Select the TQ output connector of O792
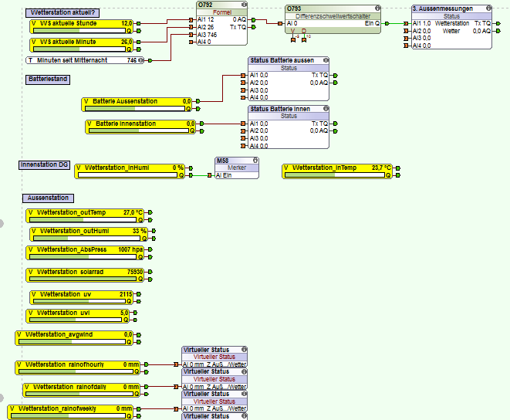The height and width of the screenshot is (420, 510). [253, 27]
